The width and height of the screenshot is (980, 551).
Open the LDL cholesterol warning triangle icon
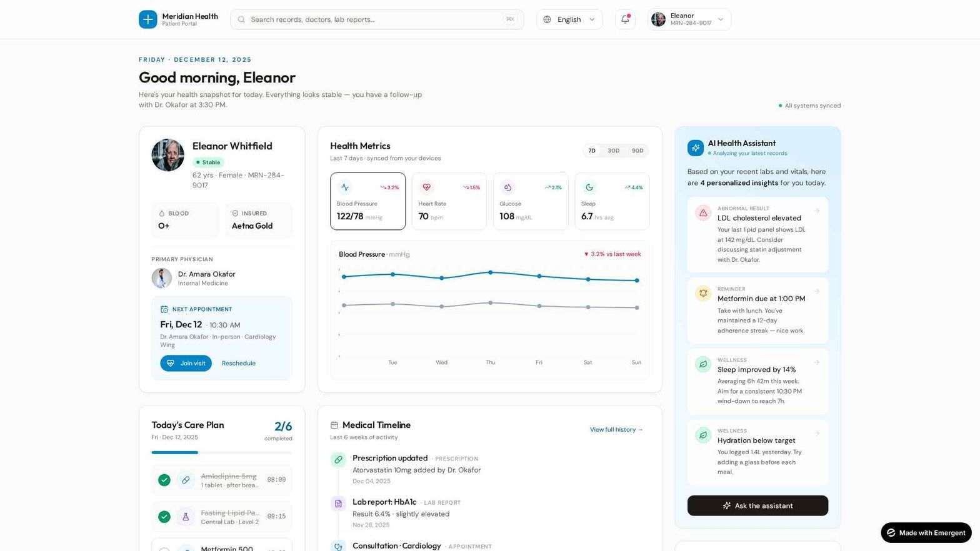point(703,213)
